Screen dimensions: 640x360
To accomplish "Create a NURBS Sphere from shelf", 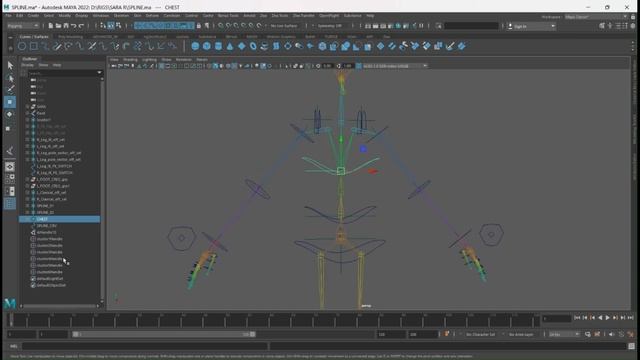I will coord(196,46).
